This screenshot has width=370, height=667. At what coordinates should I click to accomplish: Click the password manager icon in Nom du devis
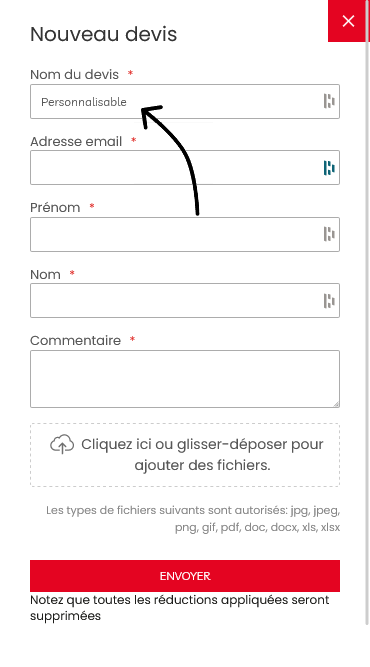click(329, 101)
